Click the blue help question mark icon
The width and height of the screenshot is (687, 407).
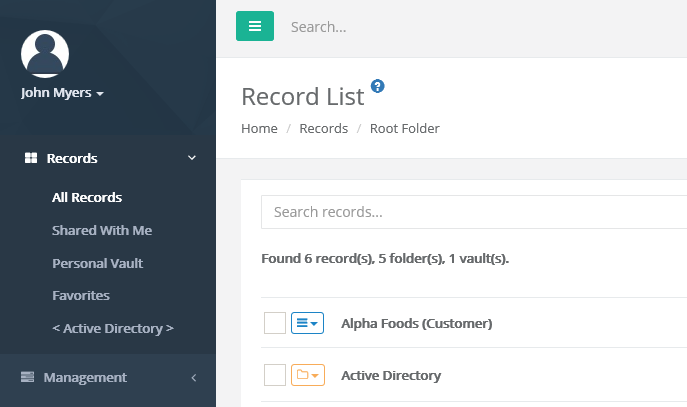point(377,86)
